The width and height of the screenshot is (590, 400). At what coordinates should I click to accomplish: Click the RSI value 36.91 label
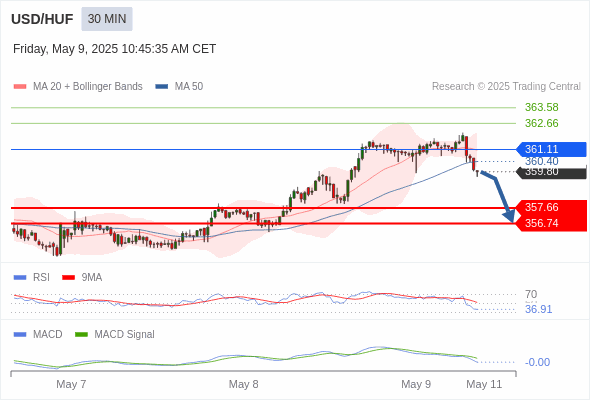(x=538, y=309)
